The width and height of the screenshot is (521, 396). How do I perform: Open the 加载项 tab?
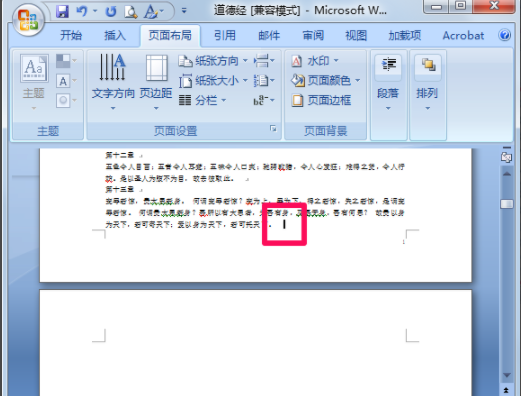click(405, 35)
